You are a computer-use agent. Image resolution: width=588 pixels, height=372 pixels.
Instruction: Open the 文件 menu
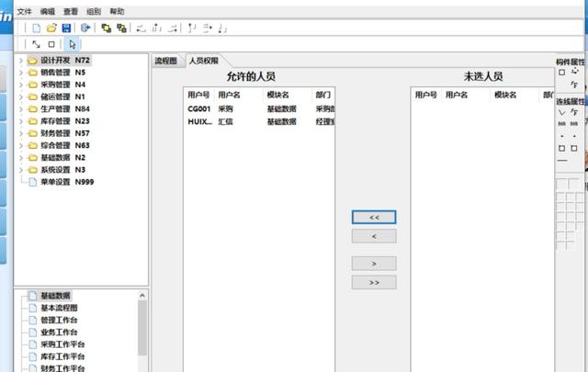tap(24, 11)
